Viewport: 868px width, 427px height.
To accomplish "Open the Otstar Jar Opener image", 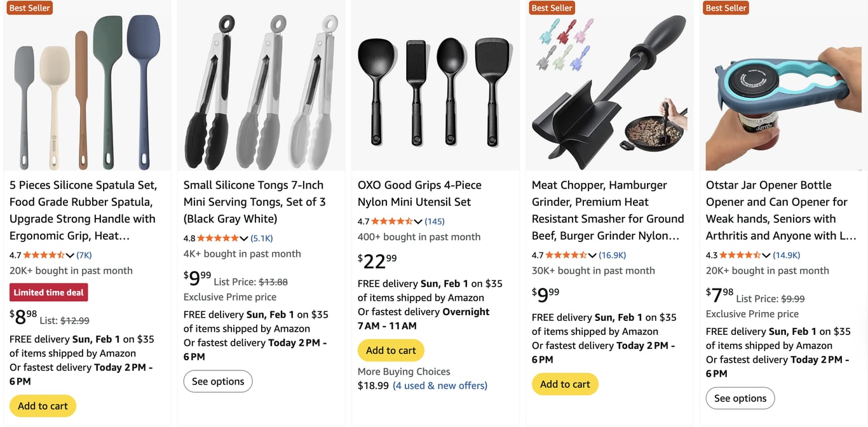I will pos(782,86).
